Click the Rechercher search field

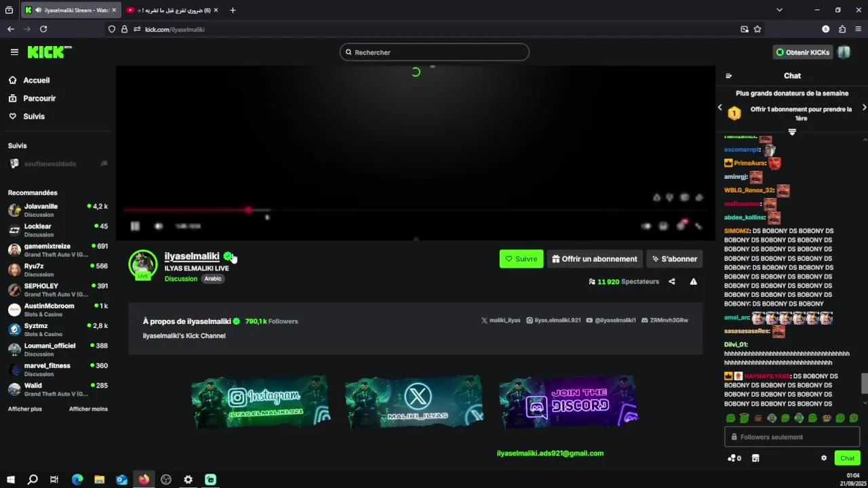click(434, 52)
